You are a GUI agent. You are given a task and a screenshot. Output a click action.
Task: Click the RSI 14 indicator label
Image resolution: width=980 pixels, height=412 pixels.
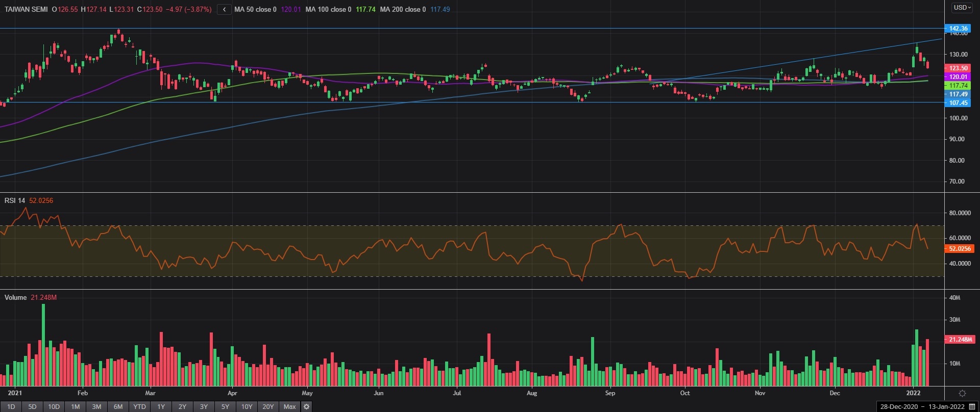click(15, 200)
